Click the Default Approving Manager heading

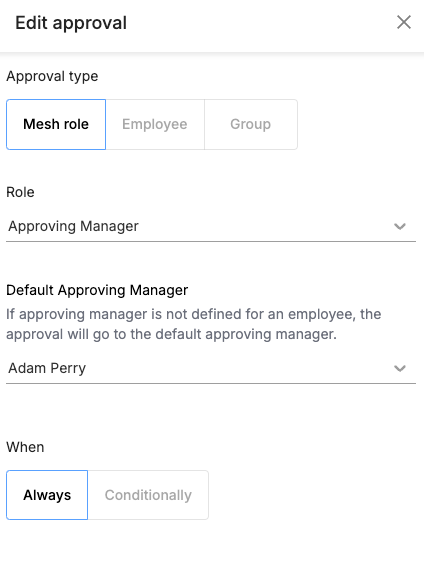pyautogui.click(x=97, y=290)
